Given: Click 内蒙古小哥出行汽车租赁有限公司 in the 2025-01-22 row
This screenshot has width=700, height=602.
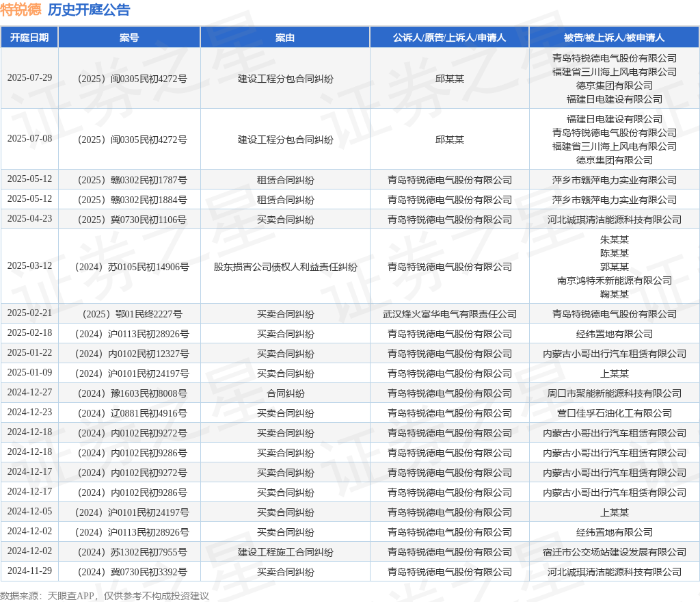Looking at the screenshot, I should click(x=615, y=354).
